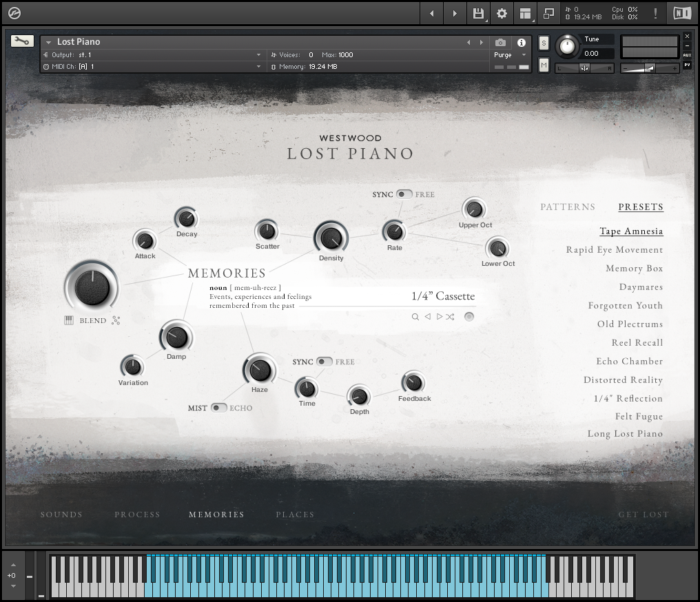The width and height of the screenshot is (700, 602).
Task: Click the exclamation panic button
Action: click(655, 13)
